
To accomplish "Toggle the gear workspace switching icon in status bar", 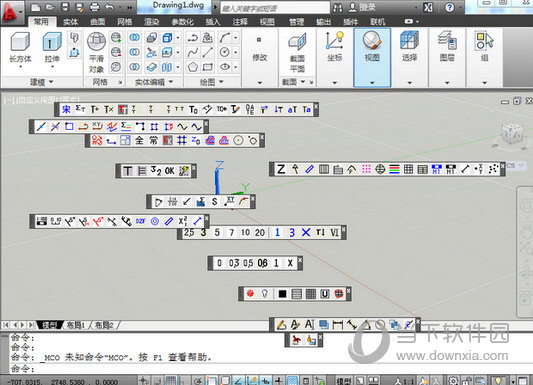I will coord(453,381).
